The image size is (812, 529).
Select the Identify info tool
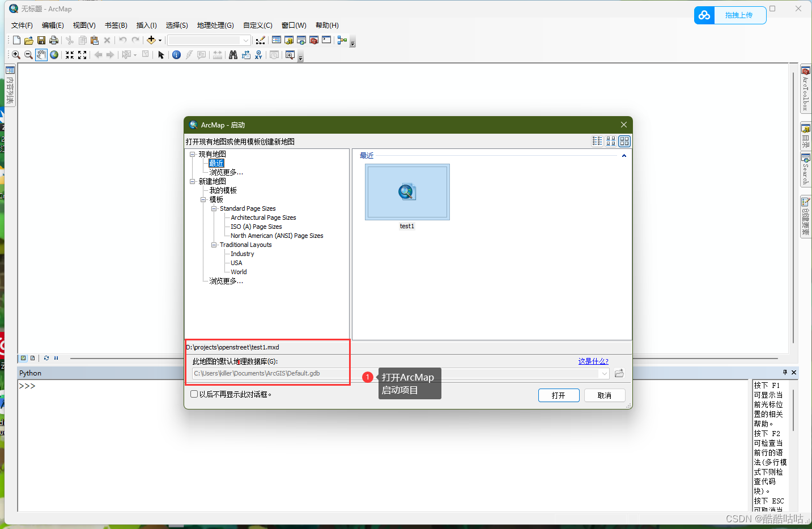pyautogui.click(x=176, y=55)
